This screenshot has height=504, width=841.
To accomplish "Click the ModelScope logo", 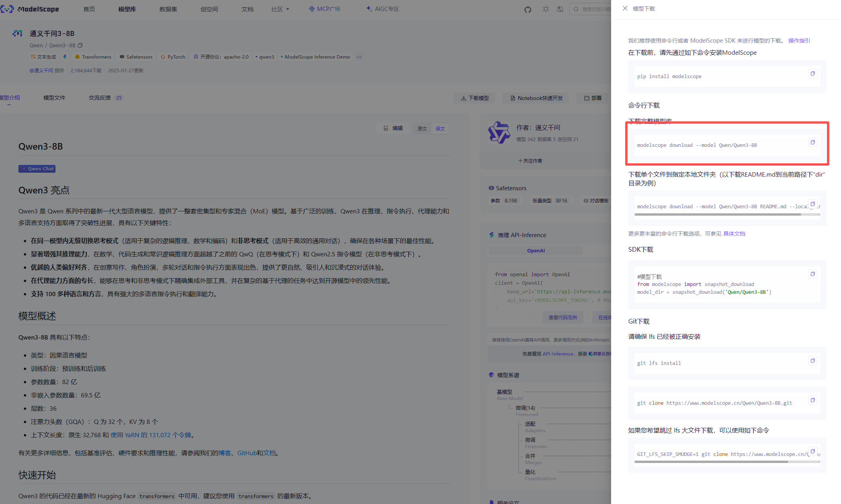I will coord(30,9).
